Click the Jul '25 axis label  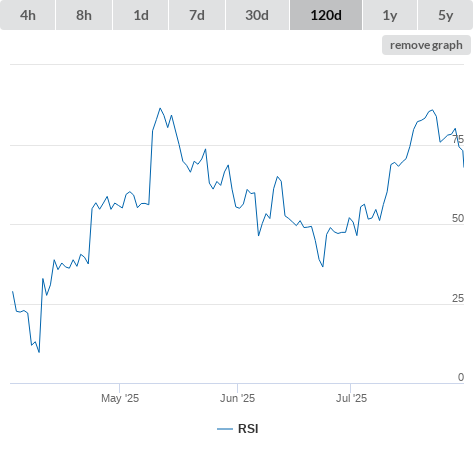[x=351, y=398]
